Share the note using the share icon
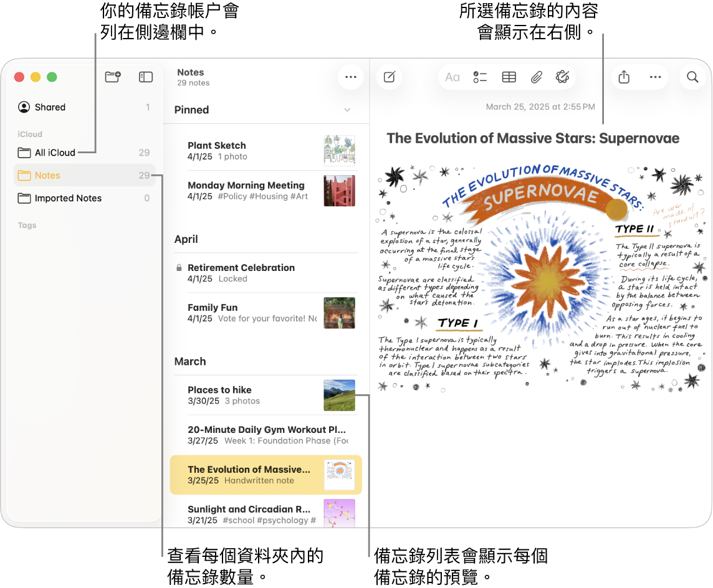The image size is (713, 588). 624,77
